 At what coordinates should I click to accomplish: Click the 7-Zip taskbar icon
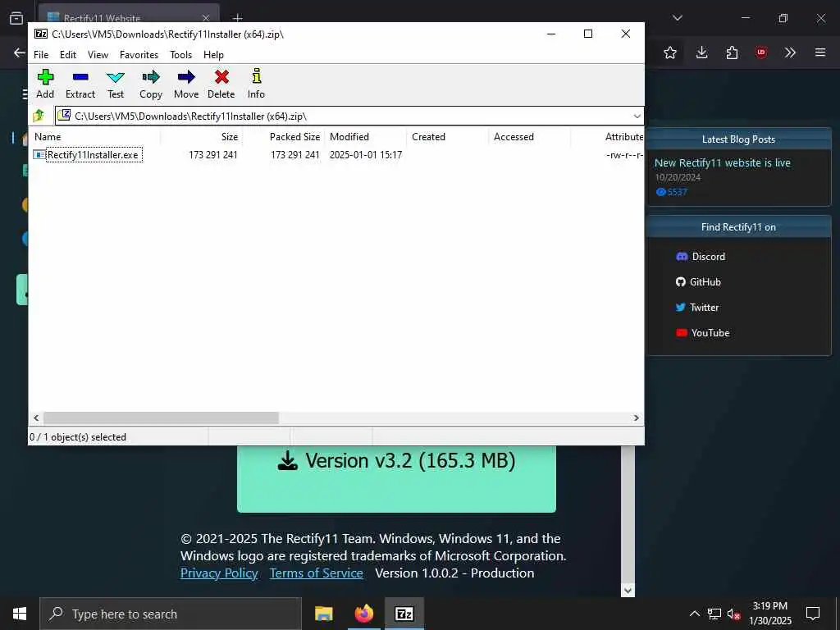404,614
